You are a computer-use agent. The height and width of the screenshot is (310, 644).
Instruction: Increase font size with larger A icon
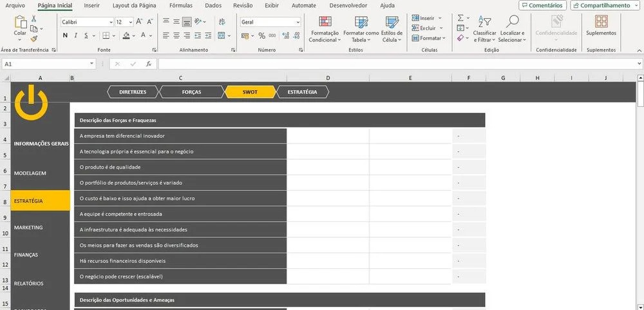[139, 22]
